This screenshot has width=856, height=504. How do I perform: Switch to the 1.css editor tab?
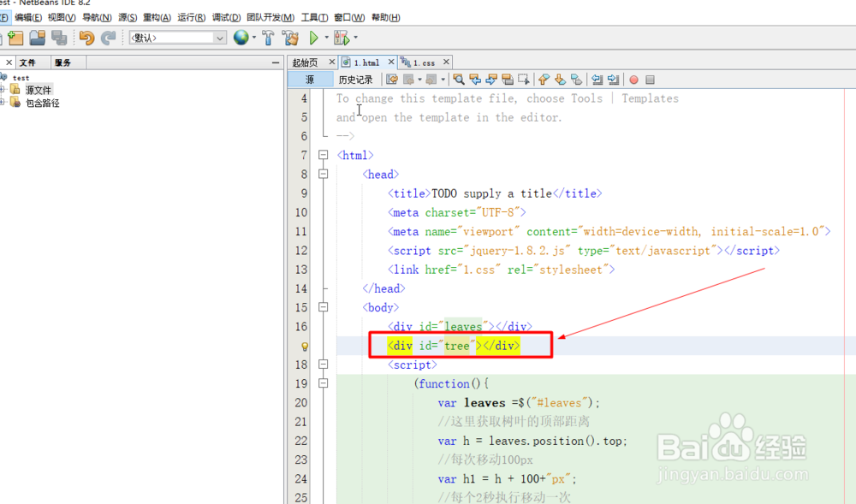424,62
